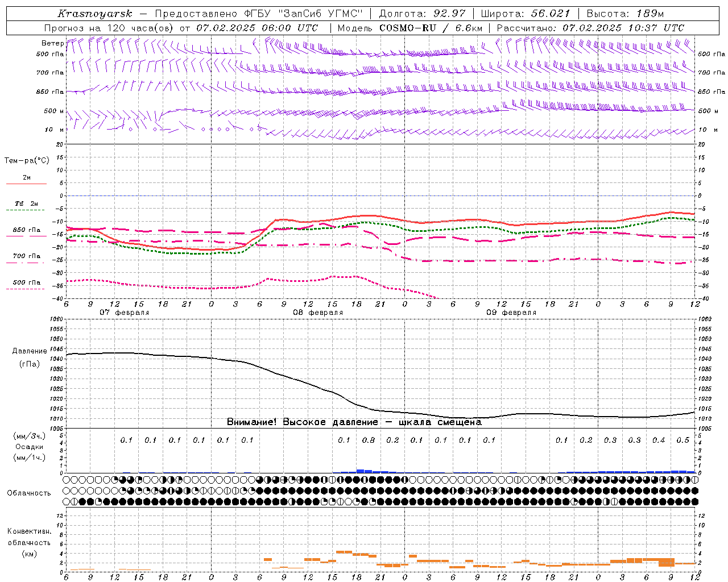Click the '08 февраля' date label

point(318,313)
